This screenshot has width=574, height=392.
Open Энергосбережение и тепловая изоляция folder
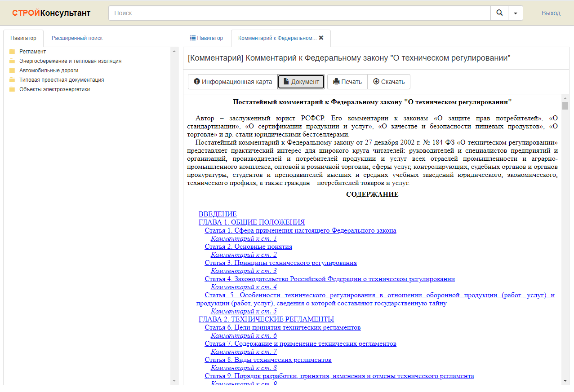click(70, 61)
